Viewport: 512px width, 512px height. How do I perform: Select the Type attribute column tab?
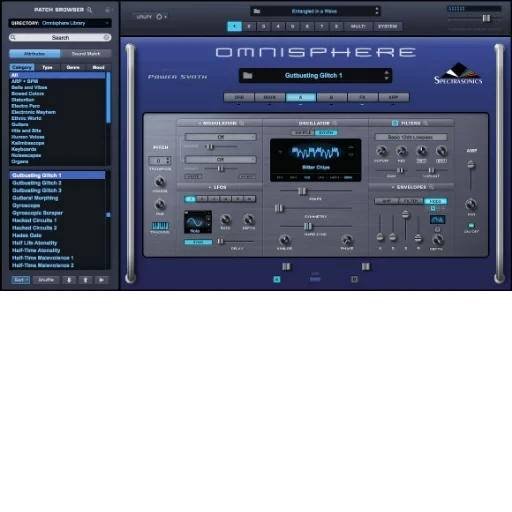47,67
